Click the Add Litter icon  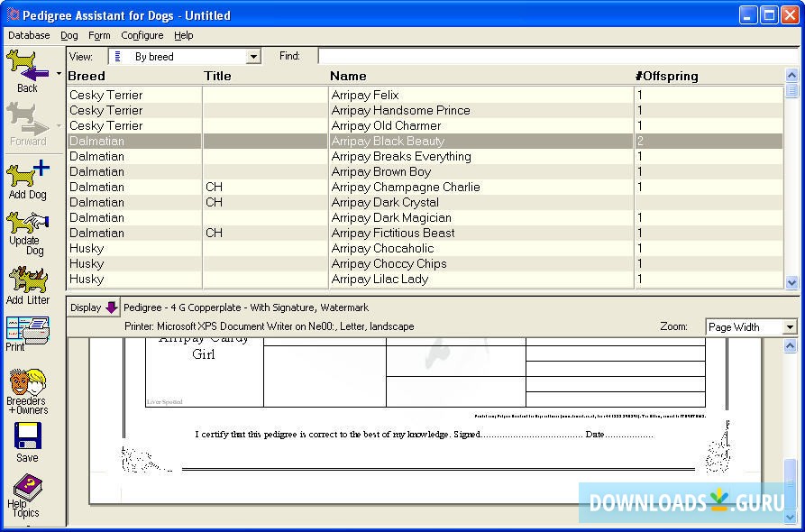pyautogui.click(x=27, y=284)
